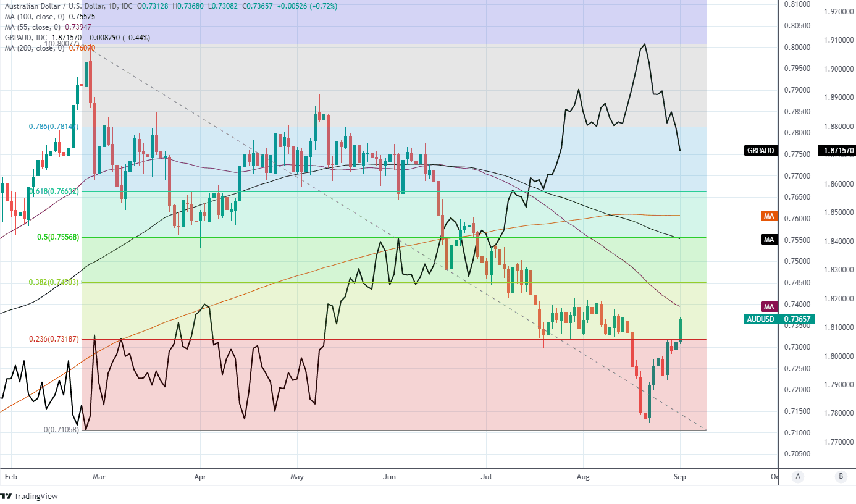Select the MA (200, close, 0) legend
The width and height of the screenshot is (856, 504).
click(36, 48)
